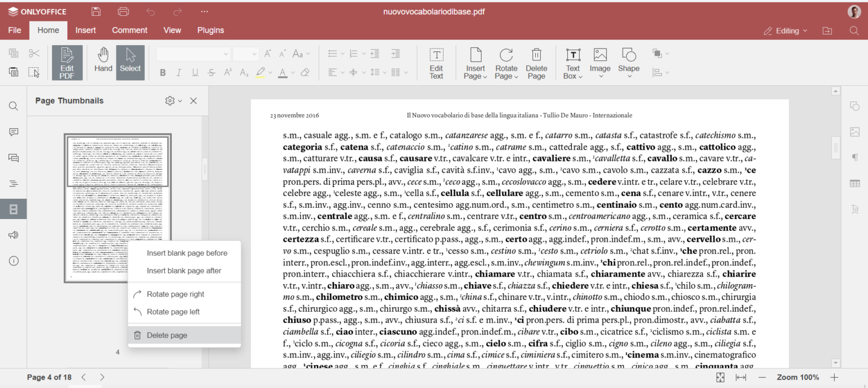Toggle italic formatting
The image size is (868, 388).
(x=178, y=72)
